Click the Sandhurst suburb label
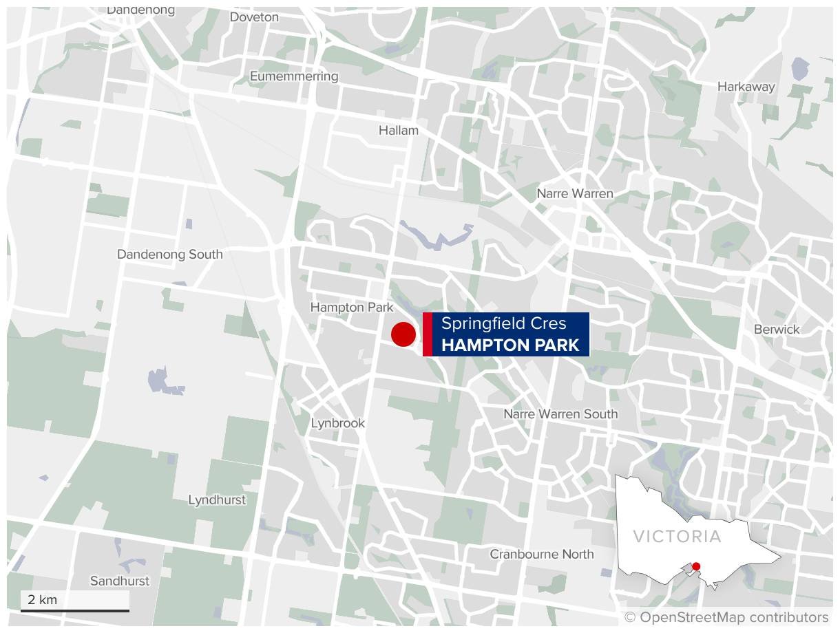Screen dimensions: 840x633 (120, 581)
